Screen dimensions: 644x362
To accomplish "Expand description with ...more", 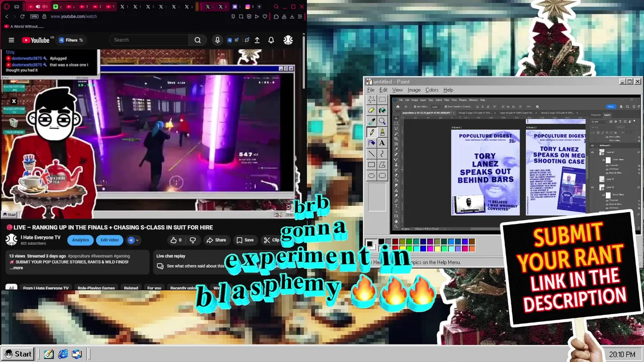I will pyautogui.click(x=17, y=268).
